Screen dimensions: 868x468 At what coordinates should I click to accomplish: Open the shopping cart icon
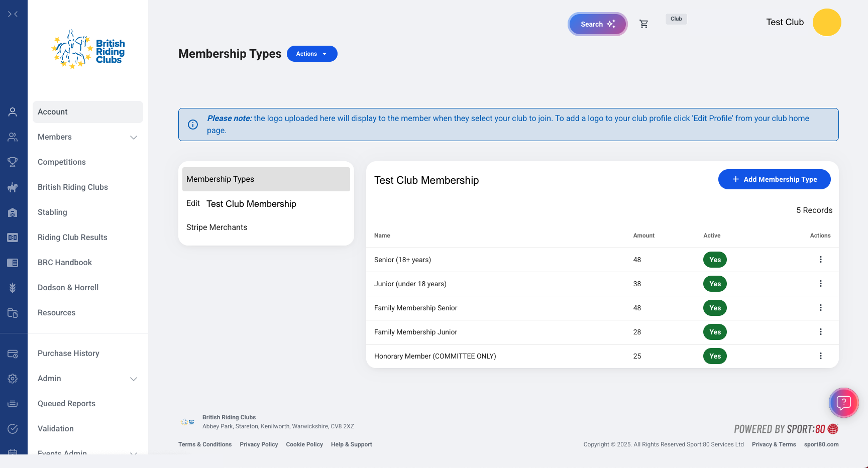click(643, 24)
